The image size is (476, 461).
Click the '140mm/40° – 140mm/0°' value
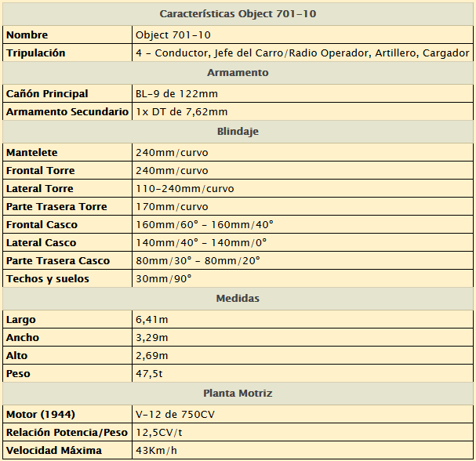pos(202,242)
